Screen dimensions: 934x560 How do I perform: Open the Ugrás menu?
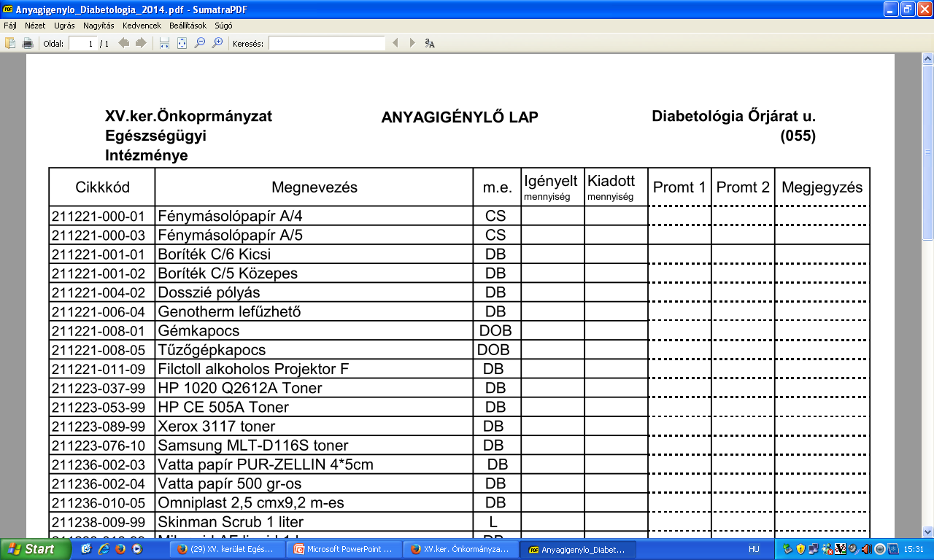64,25
